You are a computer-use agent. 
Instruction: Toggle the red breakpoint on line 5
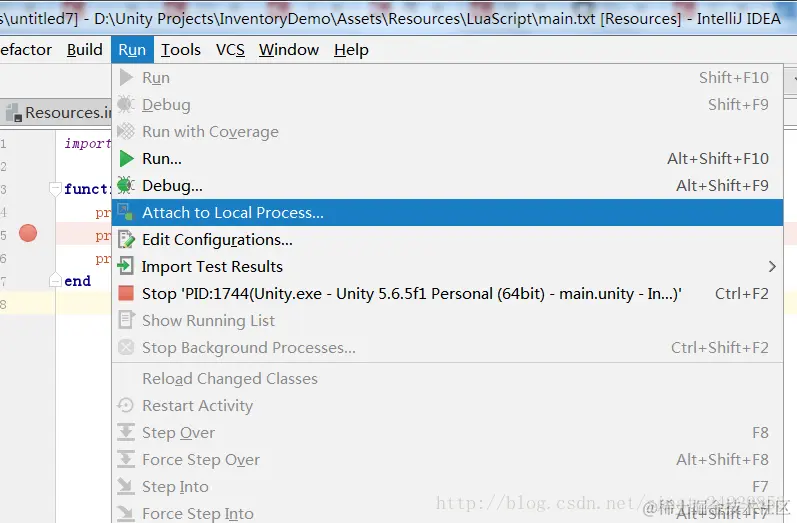(28, 233)
